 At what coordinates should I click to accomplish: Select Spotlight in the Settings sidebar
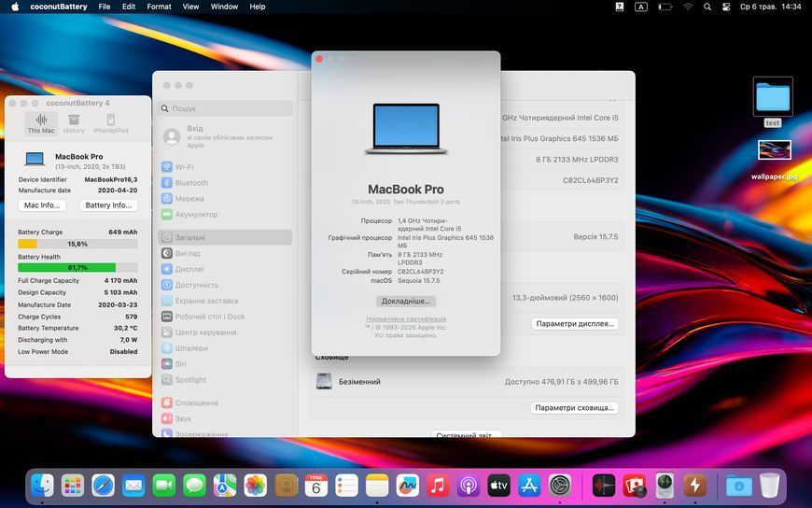click(225, 379)
